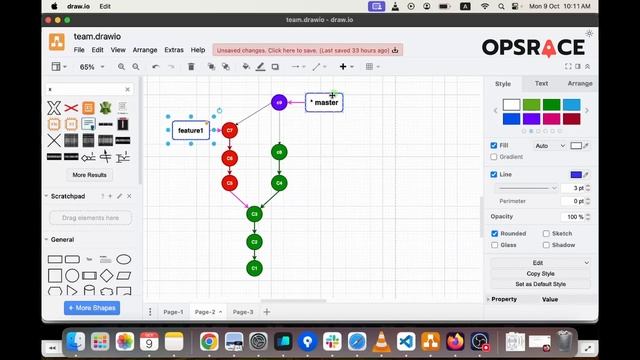
Task: Open the table grid dropdown
Action: pos(373,67)
